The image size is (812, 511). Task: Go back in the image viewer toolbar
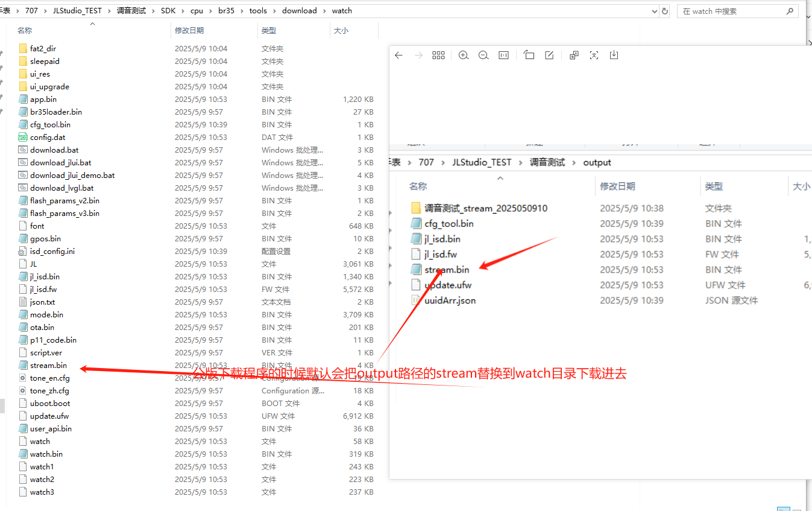[x=398, y=56]
